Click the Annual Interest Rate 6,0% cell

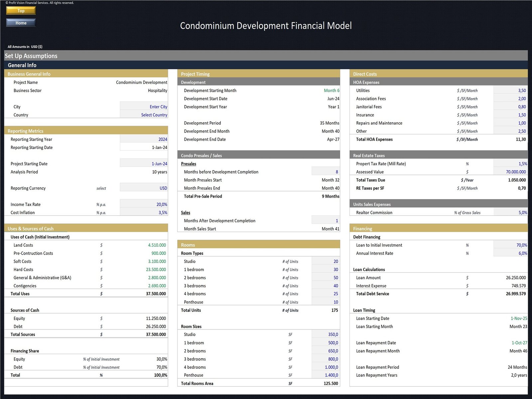coord(510,253)
